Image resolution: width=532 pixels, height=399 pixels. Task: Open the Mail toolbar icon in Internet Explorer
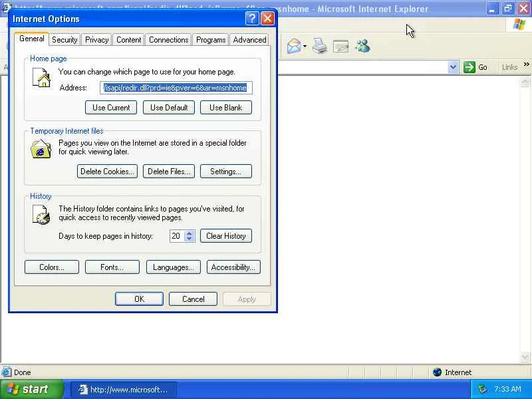(294, 46)
